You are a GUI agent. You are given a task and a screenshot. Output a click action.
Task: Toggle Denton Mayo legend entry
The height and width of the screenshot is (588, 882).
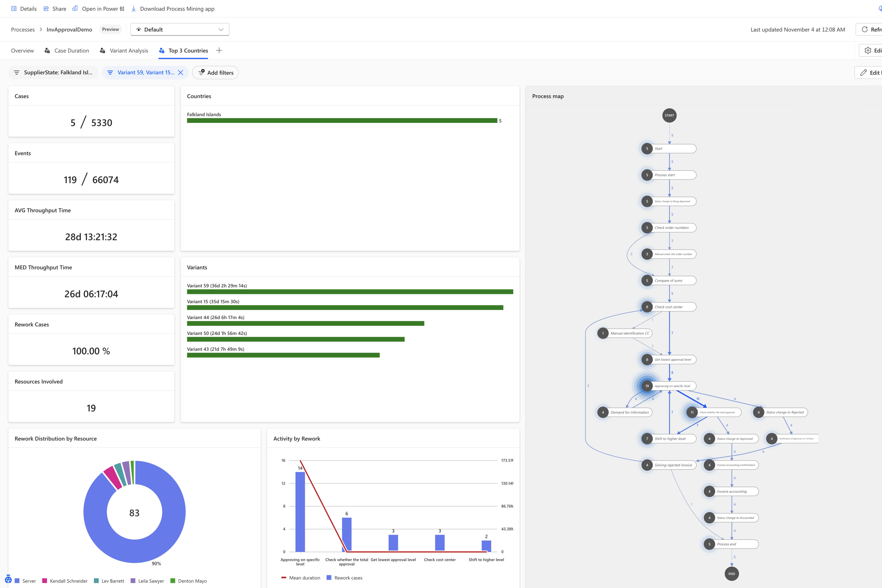pos(189,581)
